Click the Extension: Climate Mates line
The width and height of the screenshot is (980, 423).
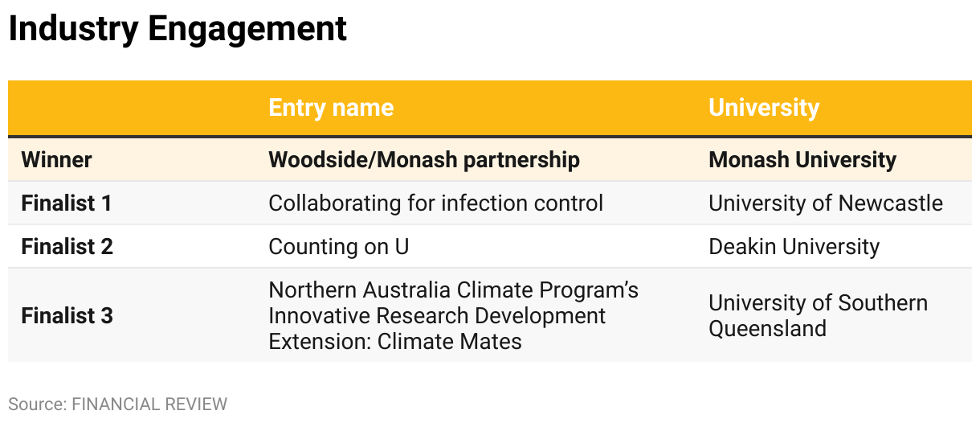click(x=395, y=341)
